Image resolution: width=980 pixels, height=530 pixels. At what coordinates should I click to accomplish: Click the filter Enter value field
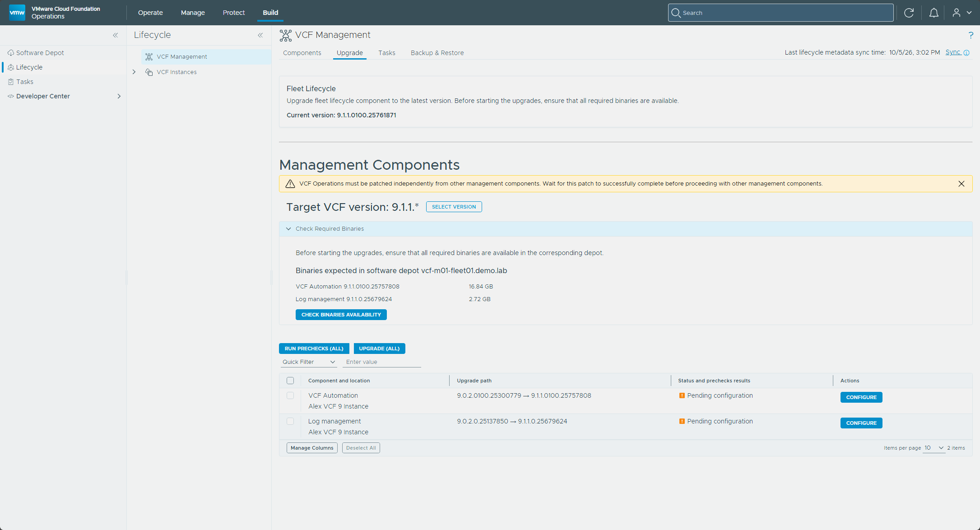(x=382, y=362)
